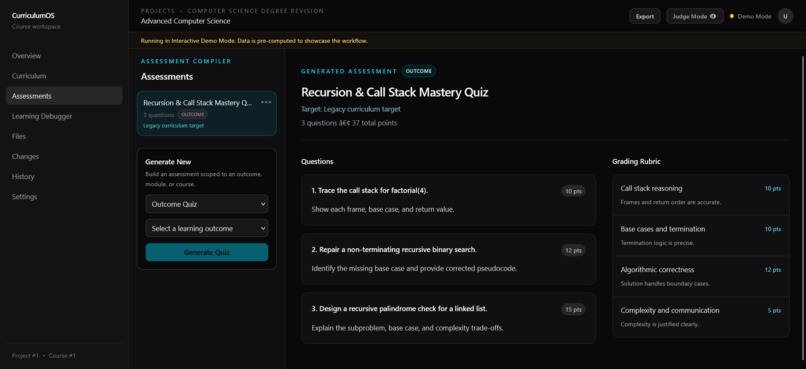Click the Computer Science Degree Revision breadcrumb

click(255, 11)
